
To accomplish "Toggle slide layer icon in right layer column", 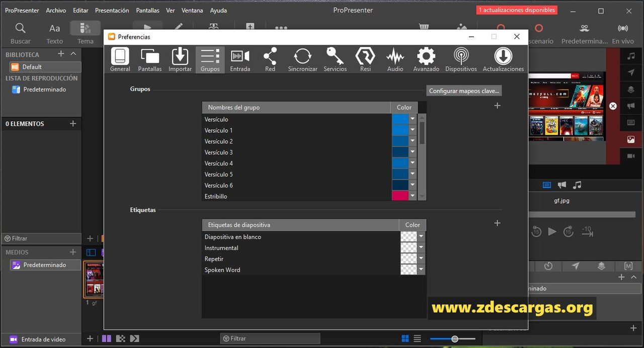I will 631,123.
